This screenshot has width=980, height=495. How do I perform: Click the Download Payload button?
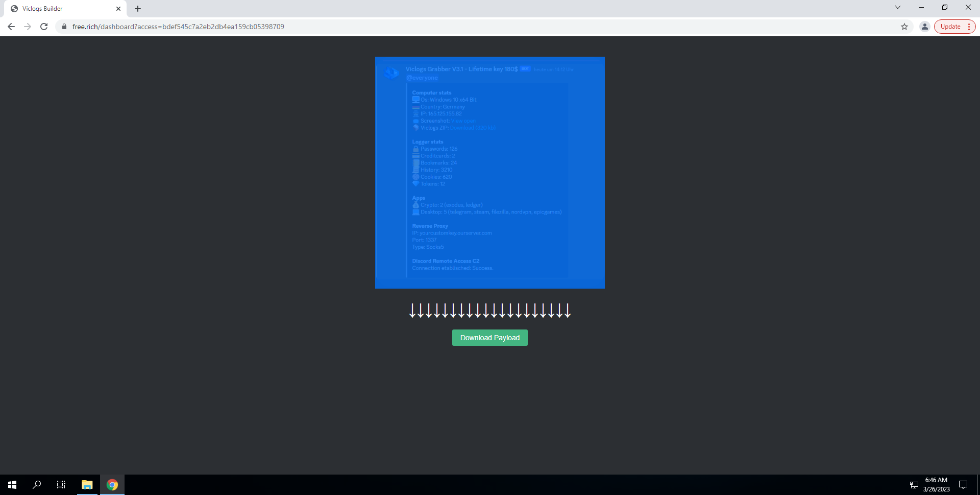coord(489,338)
